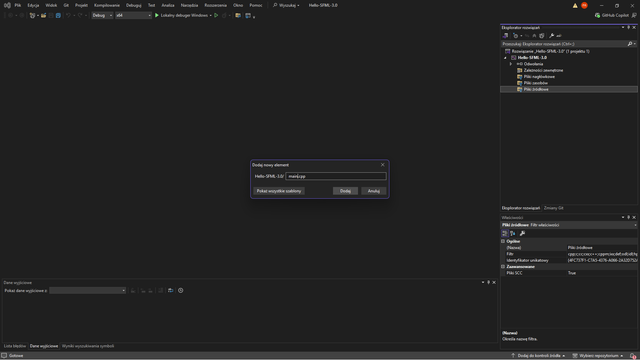Click the start without debugging green outline arrow
The height and width of the screenshot is (360, 640).
(216, 16)
